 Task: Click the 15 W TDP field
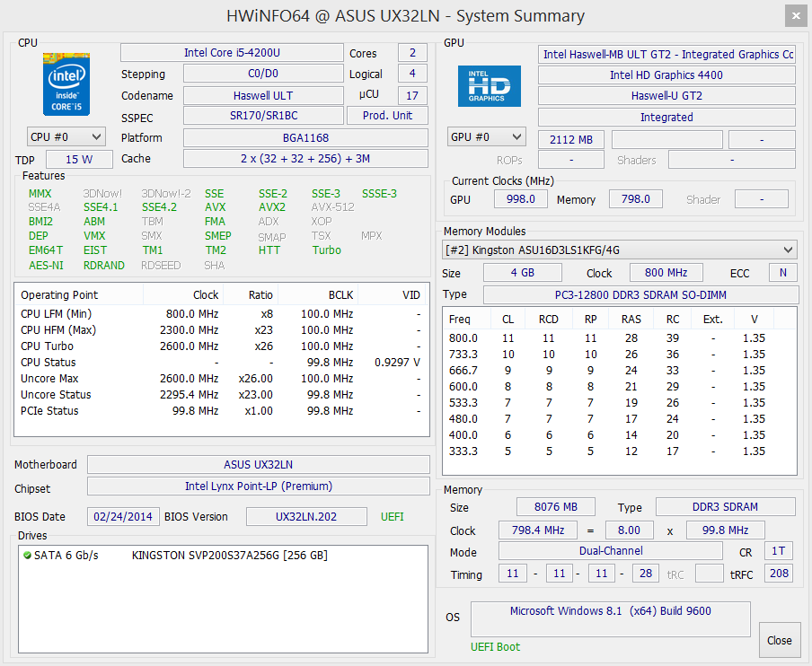point(79,160)
